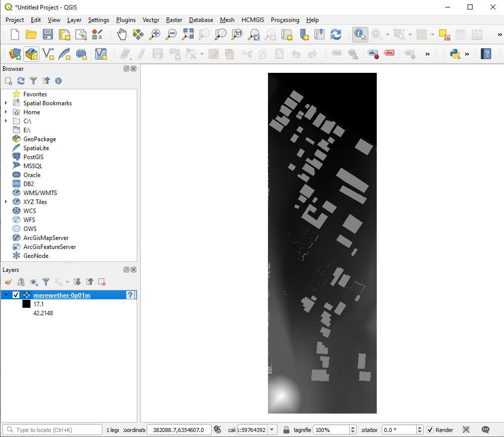Click Add Group icon in Layers panel
Image resolution: width=504 pixels, height=437 pixels.
coord(21,282)
